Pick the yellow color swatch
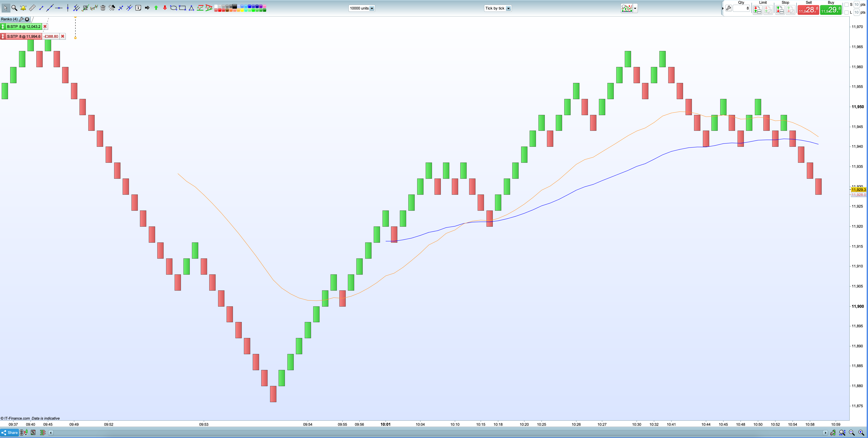The width and height of the screenshot is (868, 438). pos(242,10)
